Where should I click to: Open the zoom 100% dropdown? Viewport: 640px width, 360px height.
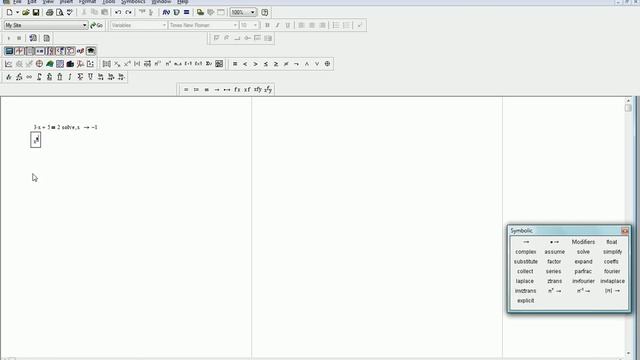(x=252, y=12)
